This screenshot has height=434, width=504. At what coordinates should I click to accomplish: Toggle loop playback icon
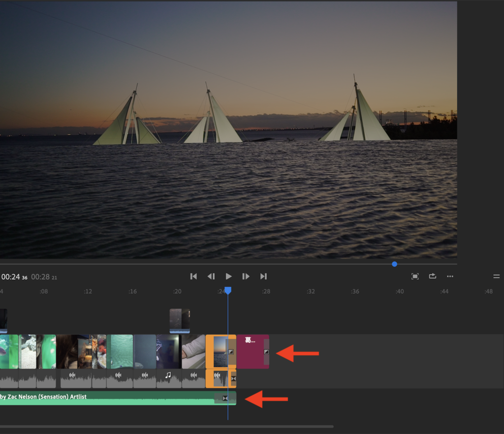[432, 276]
